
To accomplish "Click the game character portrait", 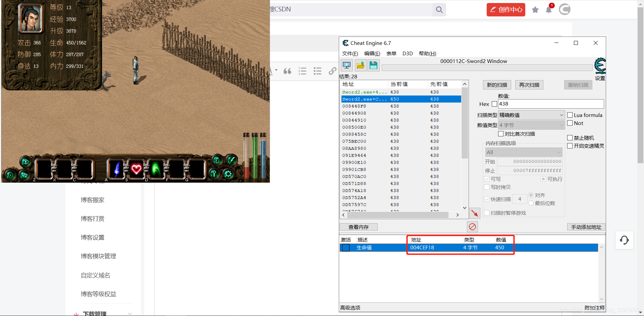I will coord(31,18).
